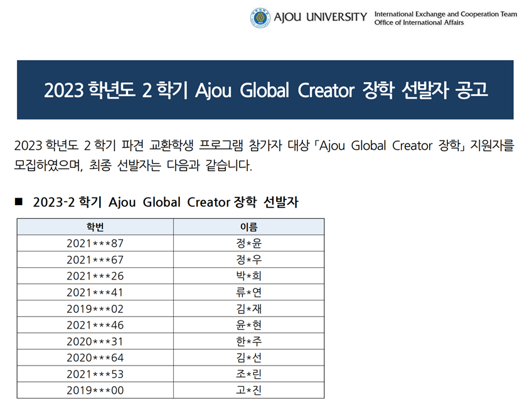
Task: Click the name cell '윤*현'
Action: [x=249, y=325]
